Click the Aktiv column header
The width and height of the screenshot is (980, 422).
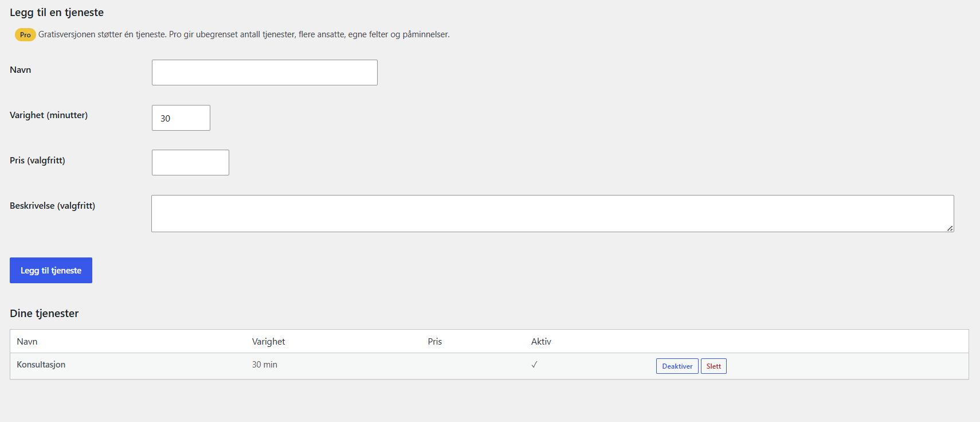[541, 341]
